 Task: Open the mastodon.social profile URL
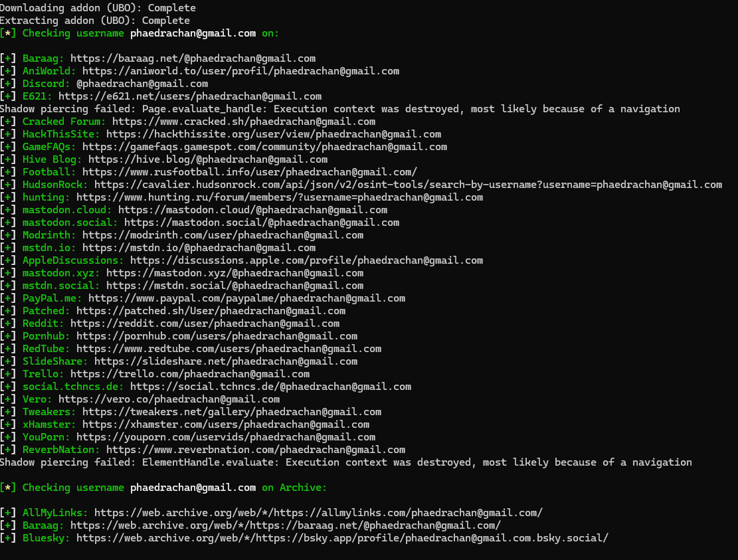pos(262,223)
